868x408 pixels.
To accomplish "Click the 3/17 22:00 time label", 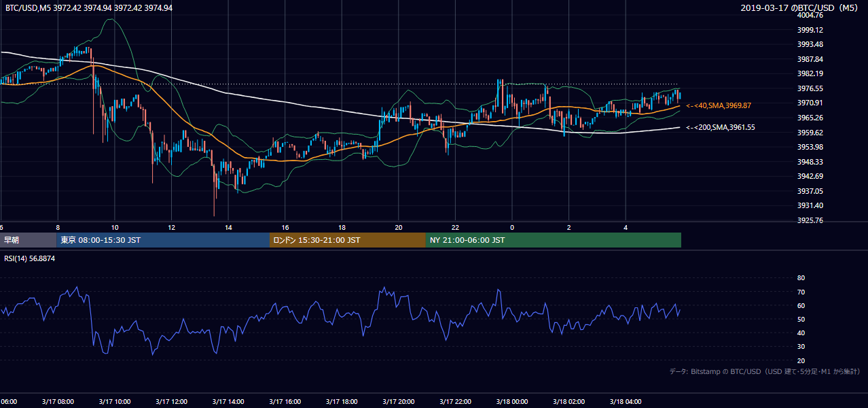I will tap(455, 401).
